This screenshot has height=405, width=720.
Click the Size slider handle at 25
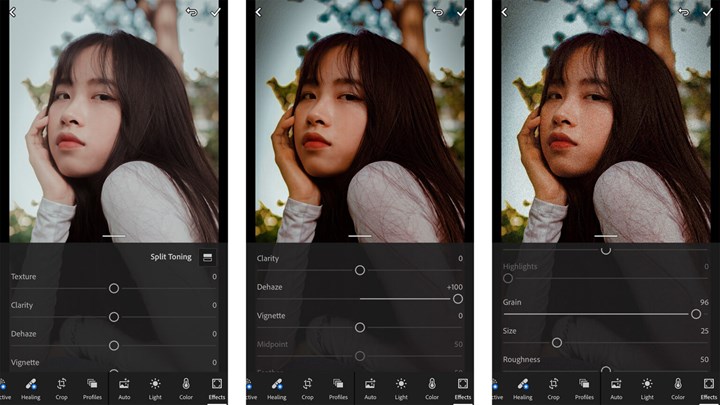tap(557, 343)
